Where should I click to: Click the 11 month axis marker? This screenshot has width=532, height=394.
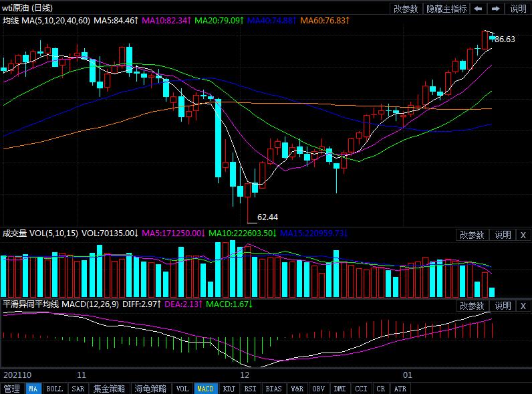pos(82,375)
